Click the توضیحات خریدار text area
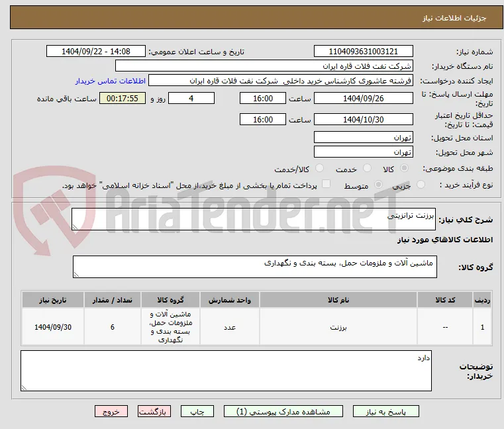The image size is (504, 429). pos(226,371)
